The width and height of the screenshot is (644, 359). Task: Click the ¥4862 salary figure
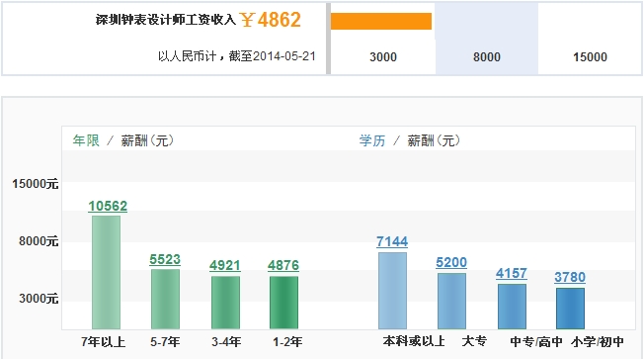(271, 20)
